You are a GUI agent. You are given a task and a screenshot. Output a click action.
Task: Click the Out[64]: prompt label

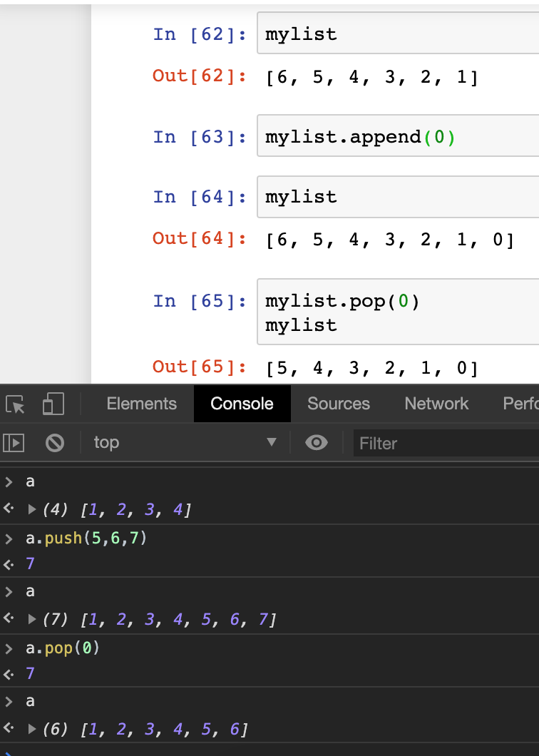(x=200, y=238)
